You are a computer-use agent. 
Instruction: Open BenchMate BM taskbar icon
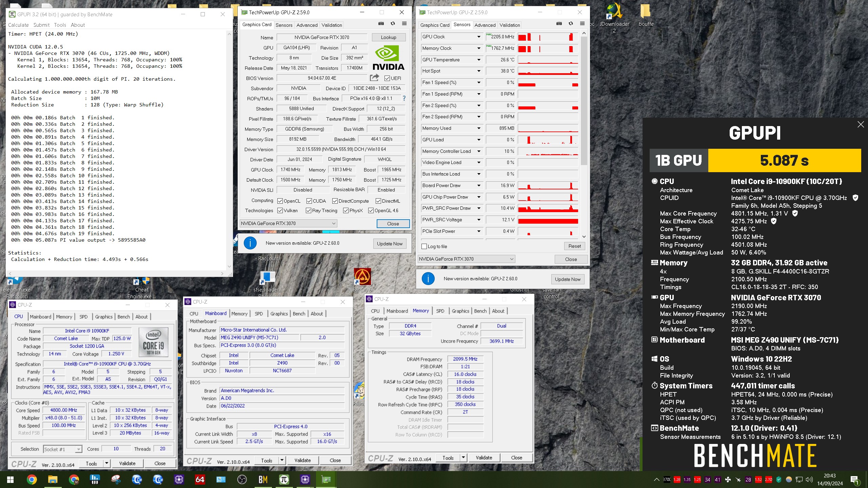(263, 480)
